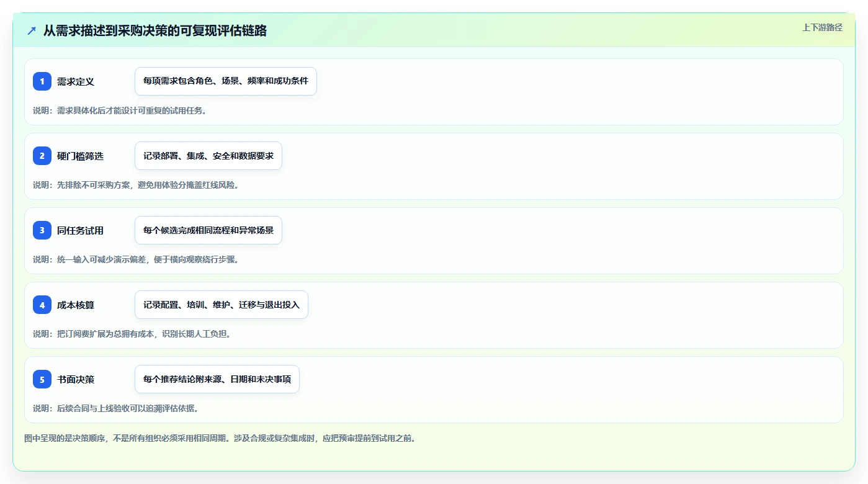Click step number badge 1
This screenshot has width=868, height=484.
pyautogui.click(x=42, y=81)
